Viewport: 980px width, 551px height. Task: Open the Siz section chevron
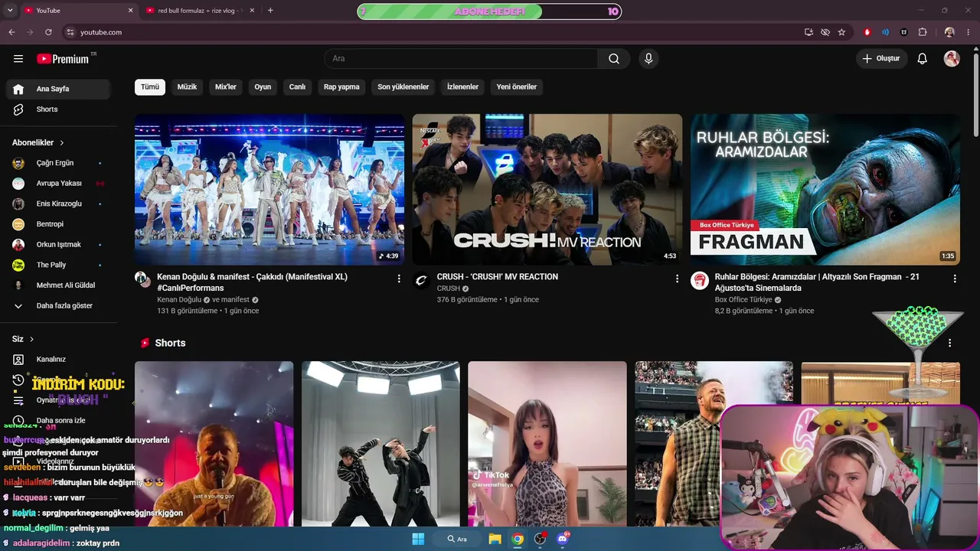pyautogui.click(x=31, y=339)
